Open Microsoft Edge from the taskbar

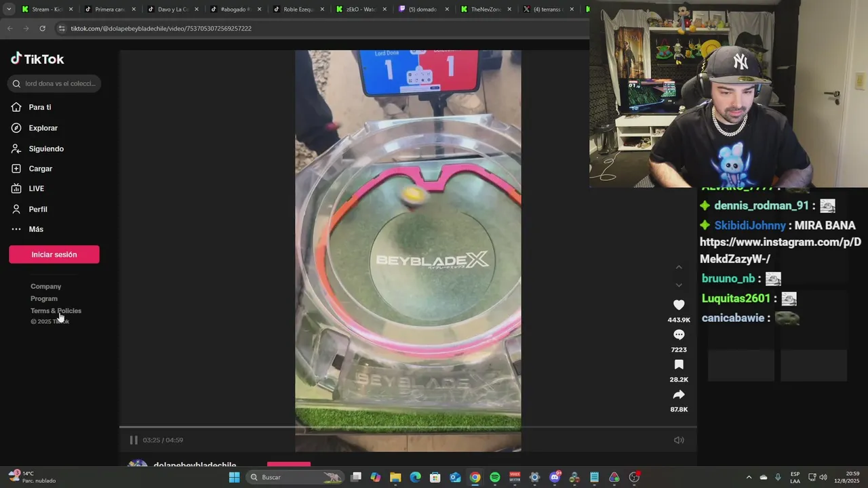point(415,477)
